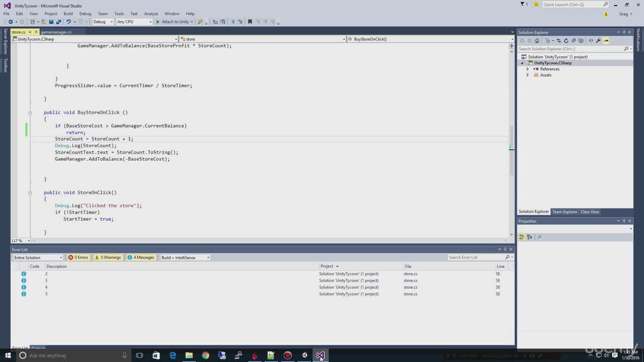The width and height of the screenshot is (644, 362).
Task: Switch to the Team Explorer tab
Action: point(565,212)
